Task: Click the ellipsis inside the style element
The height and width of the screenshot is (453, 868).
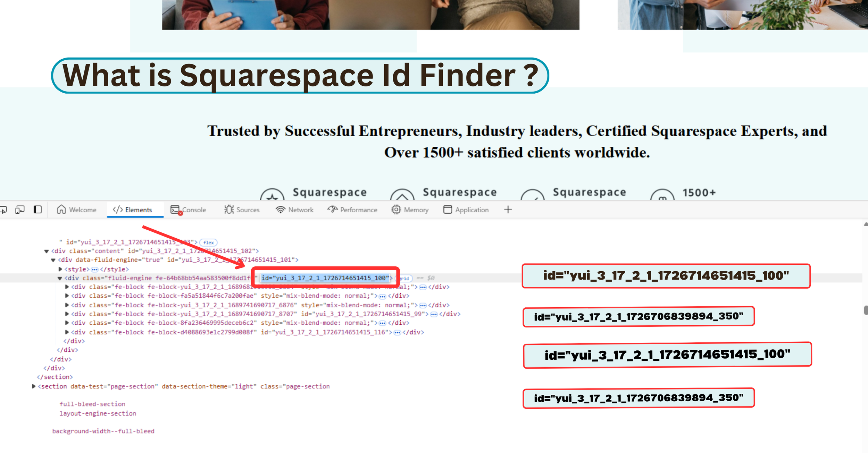Action: (x=94, y=270)
